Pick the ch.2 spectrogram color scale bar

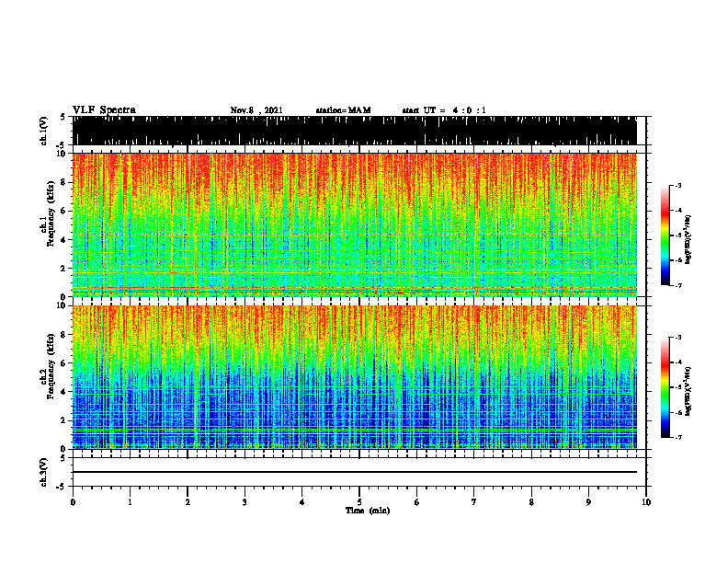pyautogui.click(x=665, y=387)
